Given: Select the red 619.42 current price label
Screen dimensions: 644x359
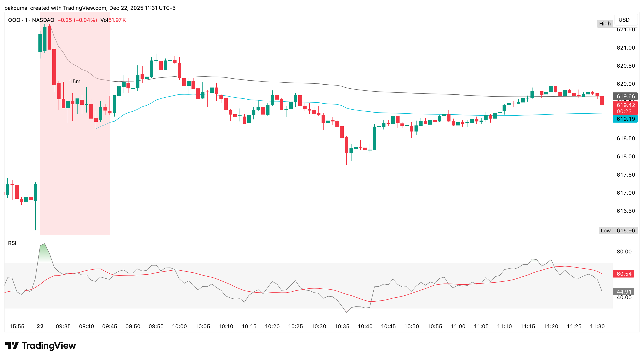Looking at the screenshot, I should pyautogui.click(x=625, y=105).
